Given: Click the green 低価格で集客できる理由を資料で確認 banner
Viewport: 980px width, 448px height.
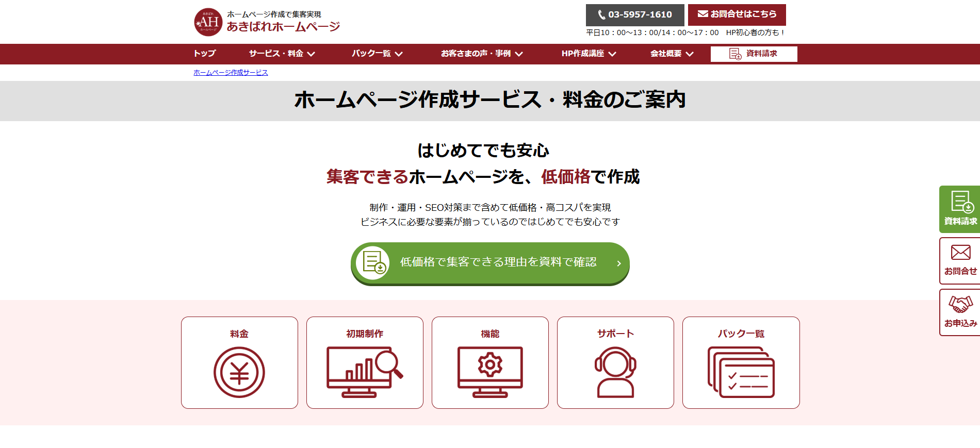Looking at the screenshot, I should [490, 263].
